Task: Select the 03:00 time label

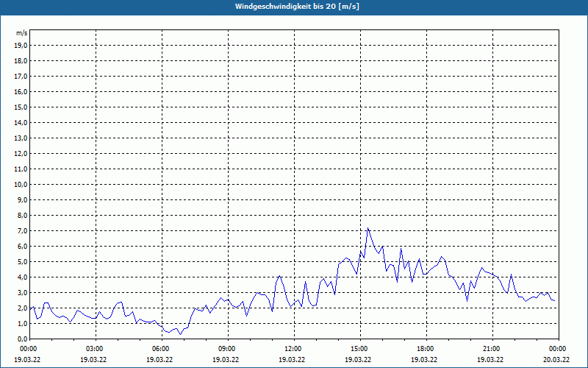Action: [94, 349]
